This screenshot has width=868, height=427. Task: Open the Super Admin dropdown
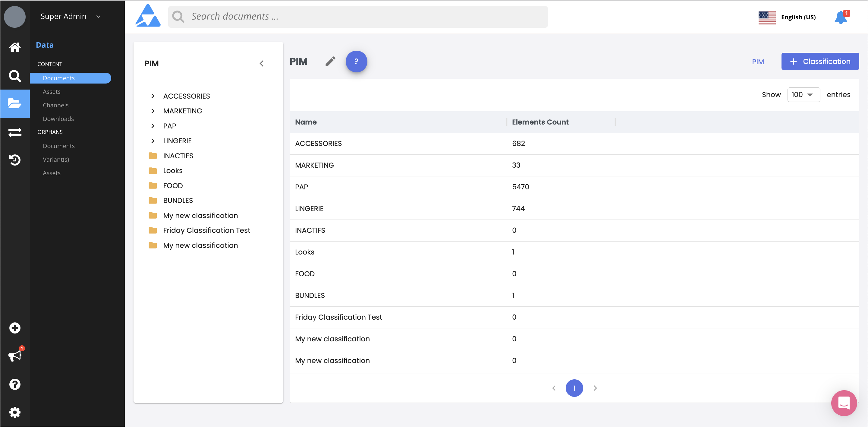71,17
